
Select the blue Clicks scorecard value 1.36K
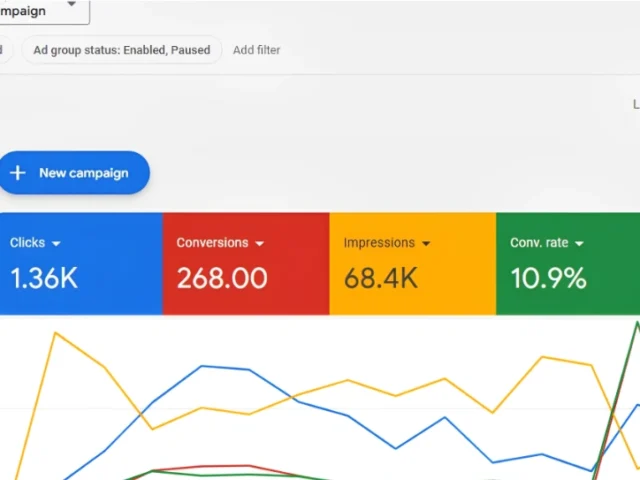click(x=44, y=278)
